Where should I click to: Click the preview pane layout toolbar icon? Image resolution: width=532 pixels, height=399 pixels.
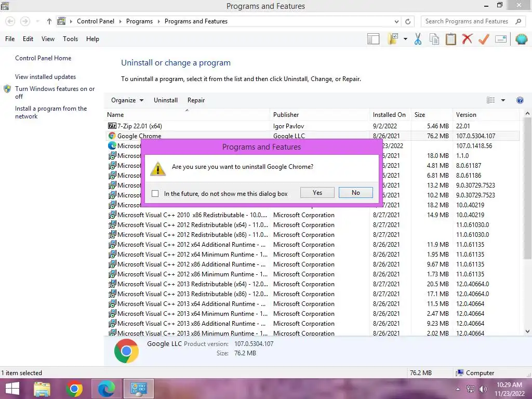point(373,39)
